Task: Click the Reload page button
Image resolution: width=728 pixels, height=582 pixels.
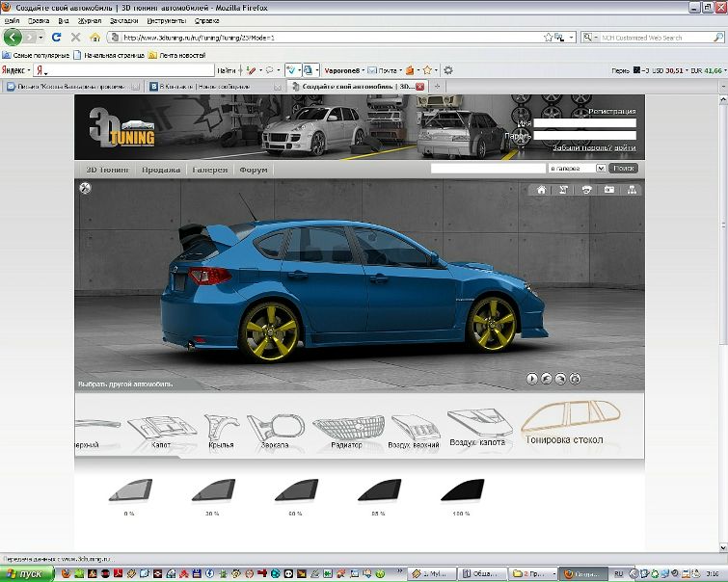Action: 57,38
